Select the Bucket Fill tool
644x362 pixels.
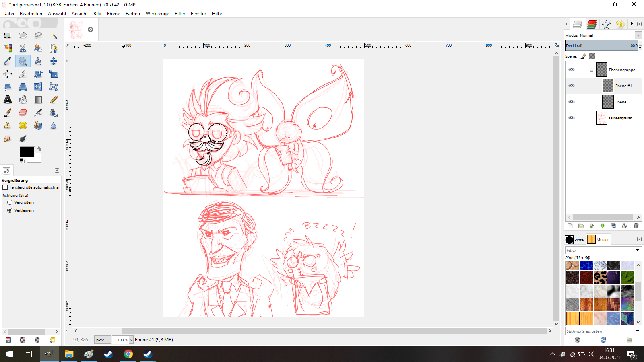point(23,100)
